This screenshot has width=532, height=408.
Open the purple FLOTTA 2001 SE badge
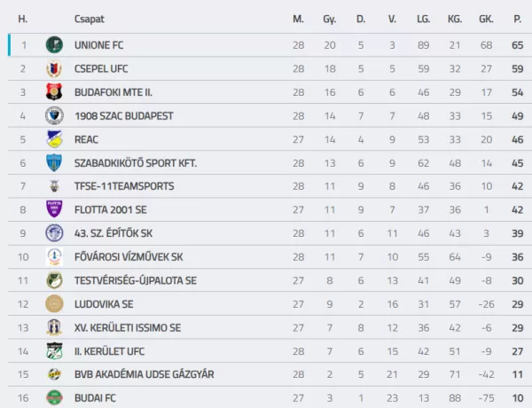54,209
